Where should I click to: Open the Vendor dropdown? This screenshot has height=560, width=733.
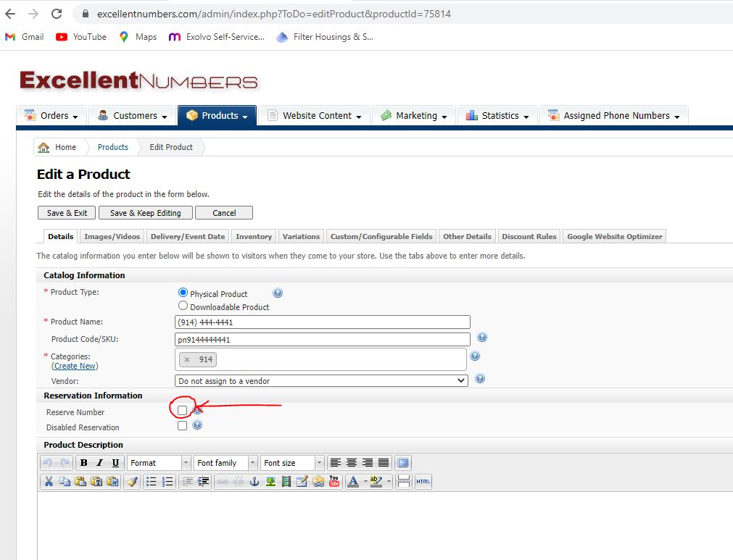pos(321,380)
